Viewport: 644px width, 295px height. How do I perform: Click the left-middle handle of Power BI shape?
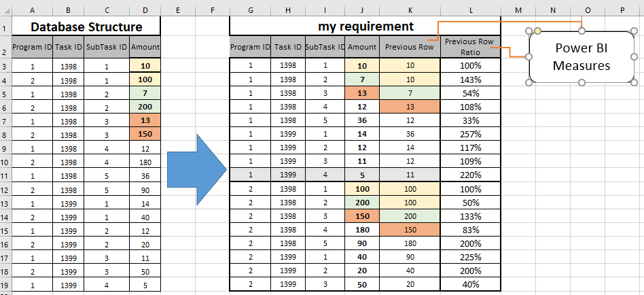[529, 56]
